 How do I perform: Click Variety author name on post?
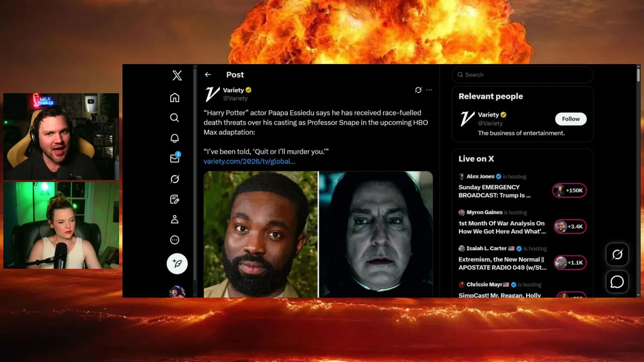coord(233,90)
